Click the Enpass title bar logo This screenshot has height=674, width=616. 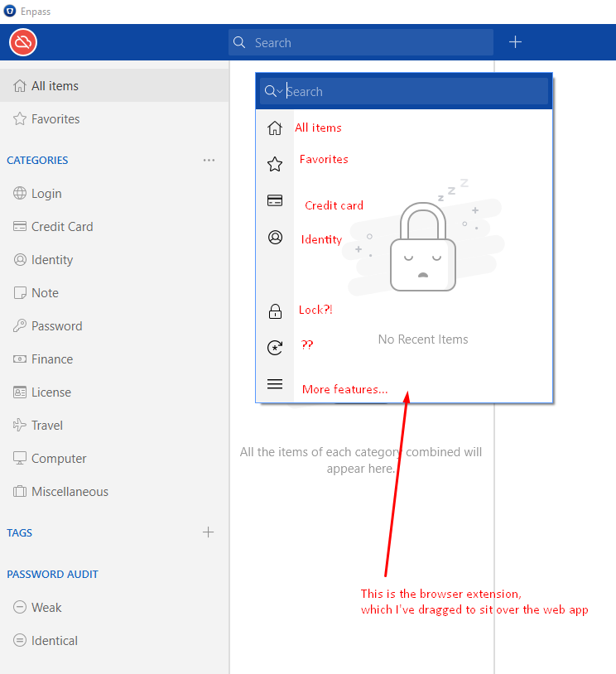pos(10,11)
